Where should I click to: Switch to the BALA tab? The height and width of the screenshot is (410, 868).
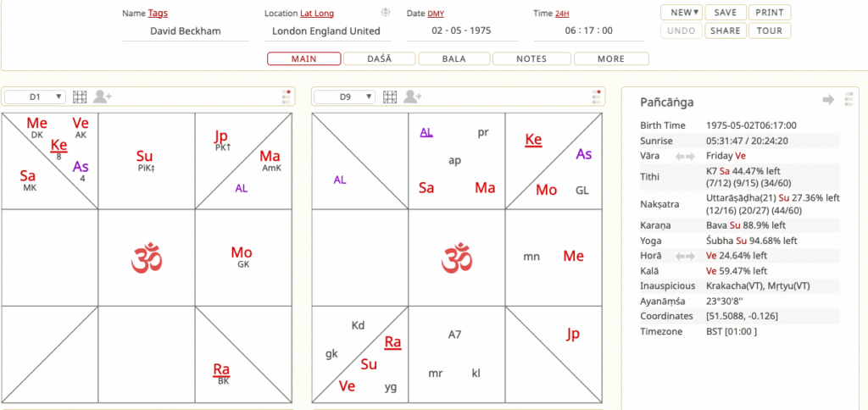455,59
